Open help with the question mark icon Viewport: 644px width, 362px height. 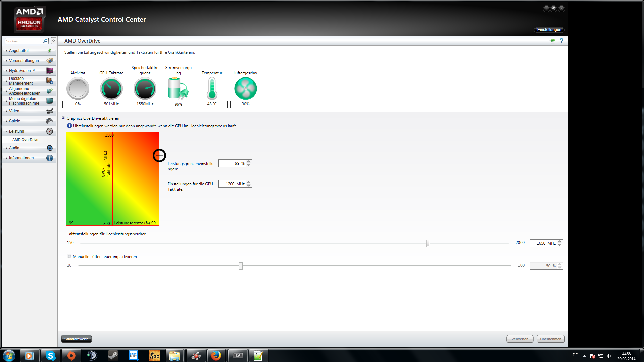pos(561,41)
